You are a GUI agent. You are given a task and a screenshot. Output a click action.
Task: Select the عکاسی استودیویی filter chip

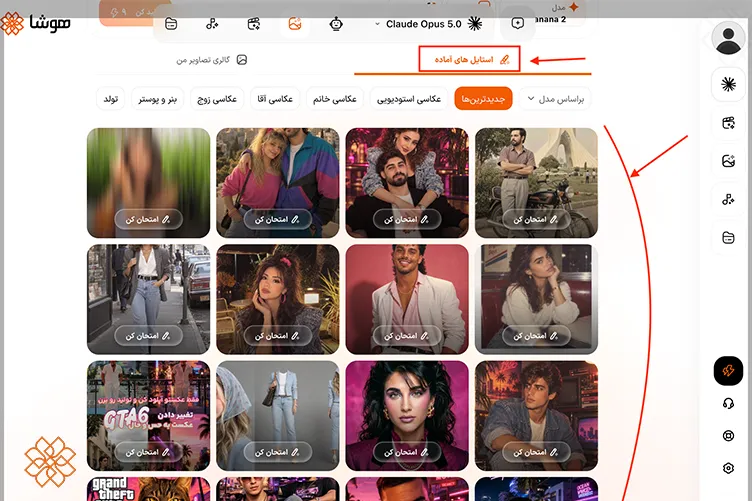pyautogui.click(x=409, y=99)
